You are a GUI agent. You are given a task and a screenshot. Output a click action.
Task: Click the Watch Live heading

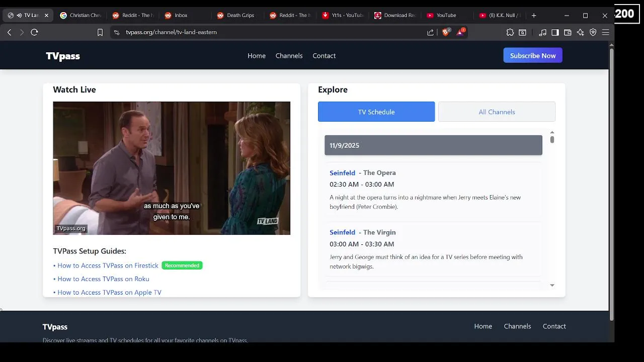coord(74,89)
